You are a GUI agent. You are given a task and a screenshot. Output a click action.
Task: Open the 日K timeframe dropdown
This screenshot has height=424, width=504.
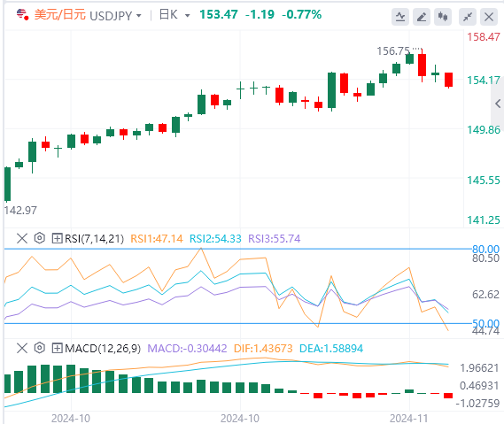point(187,15)
